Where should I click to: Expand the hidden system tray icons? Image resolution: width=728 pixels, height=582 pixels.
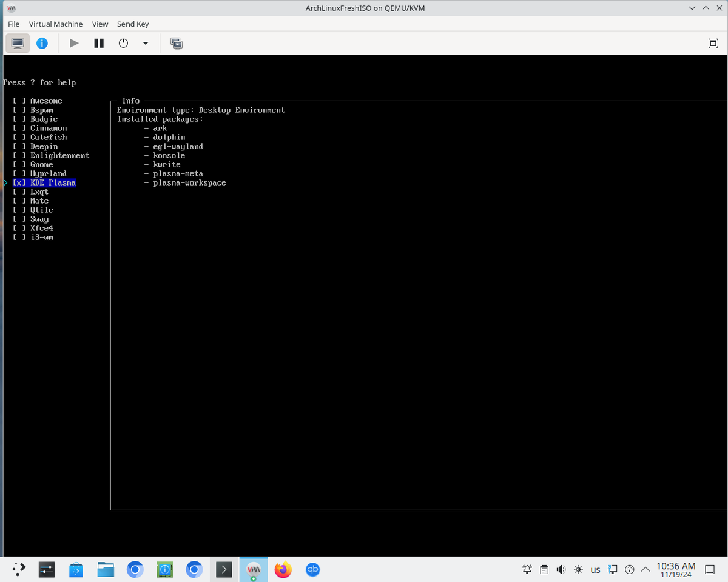pos(645,569)
